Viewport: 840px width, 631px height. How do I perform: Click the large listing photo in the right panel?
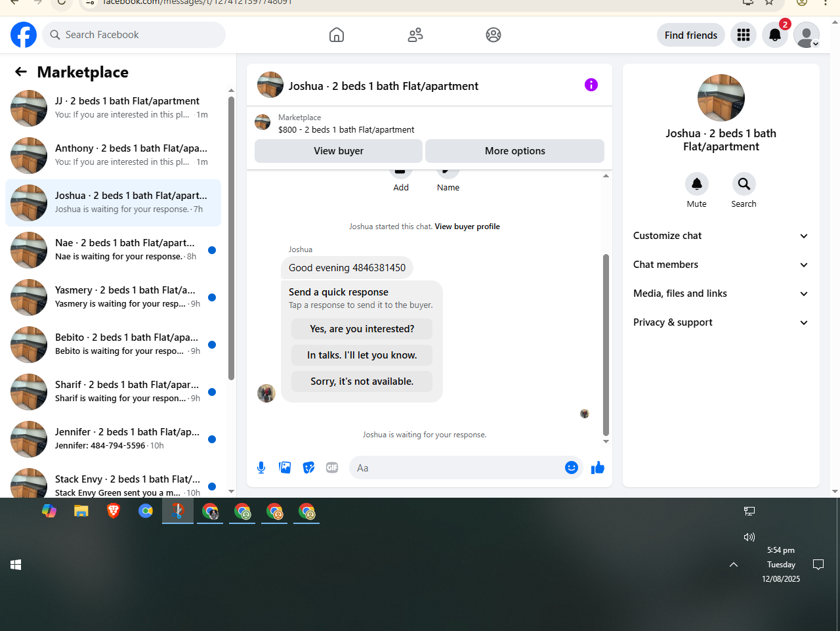(x=721, y=98)
